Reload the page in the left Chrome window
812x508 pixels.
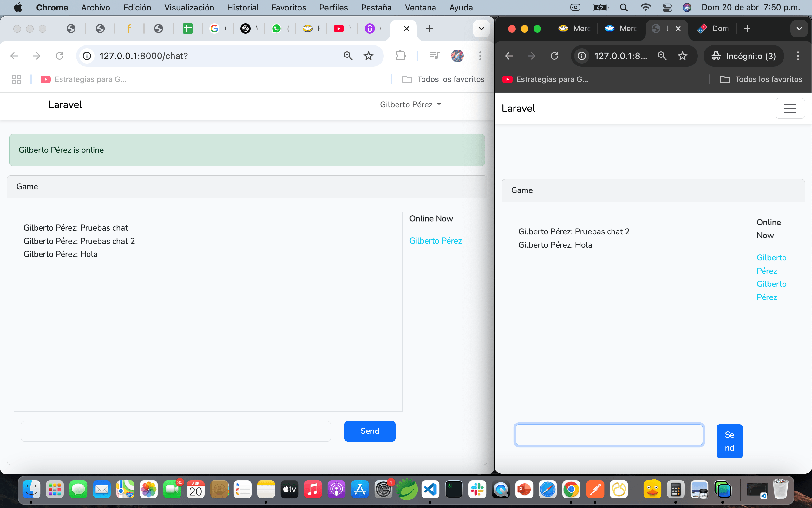(x=60, y=56)
